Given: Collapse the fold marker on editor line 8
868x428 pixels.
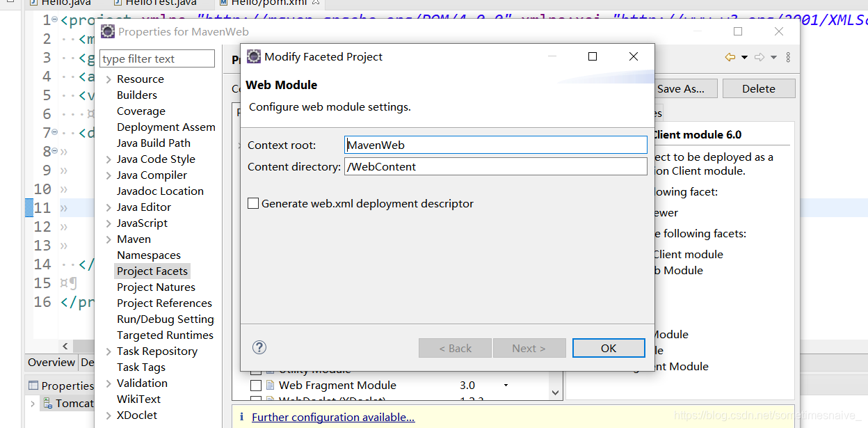Looking at the screenshot, I should (x=55, y=152).
